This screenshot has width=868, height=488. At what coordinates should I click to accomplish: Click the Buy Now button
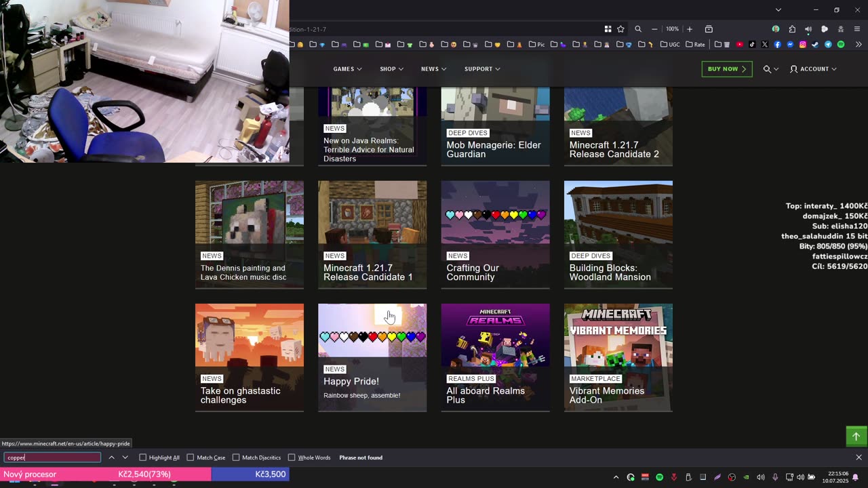pos(726,68)
